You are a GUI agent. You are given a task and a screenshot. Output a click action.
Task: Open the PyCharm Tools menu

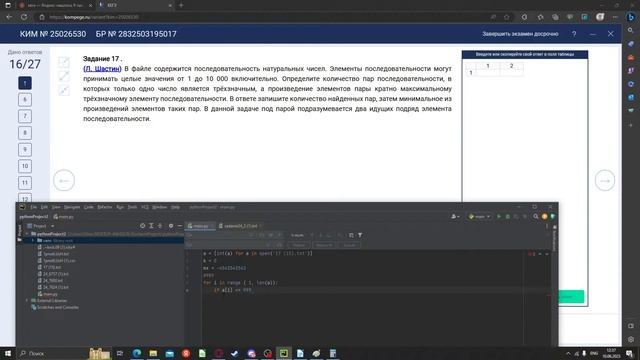coord(132,207)
